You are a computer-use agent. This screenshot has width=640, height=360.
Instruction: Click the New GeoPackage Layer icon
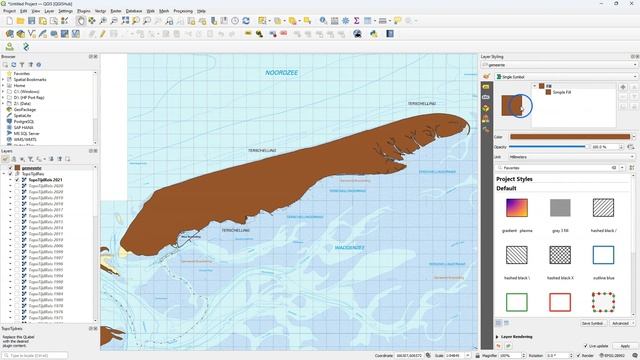[20, 34]
